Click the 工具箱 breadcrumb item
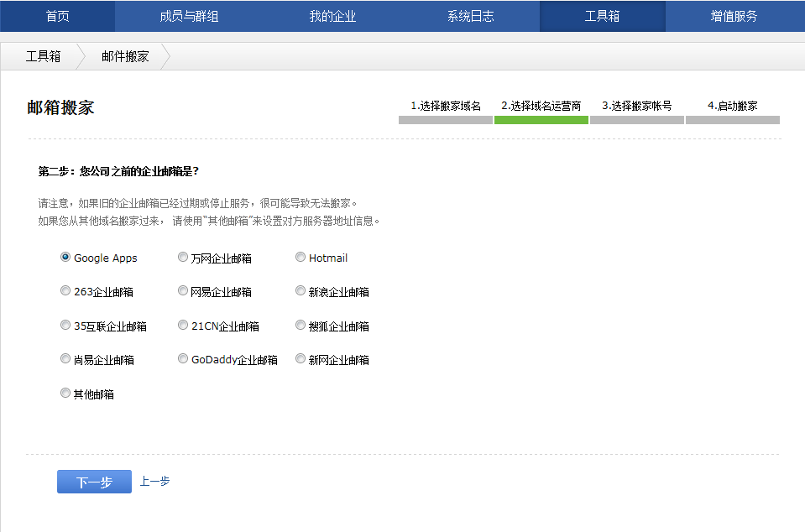805x532 pixels. click(43, 56)
